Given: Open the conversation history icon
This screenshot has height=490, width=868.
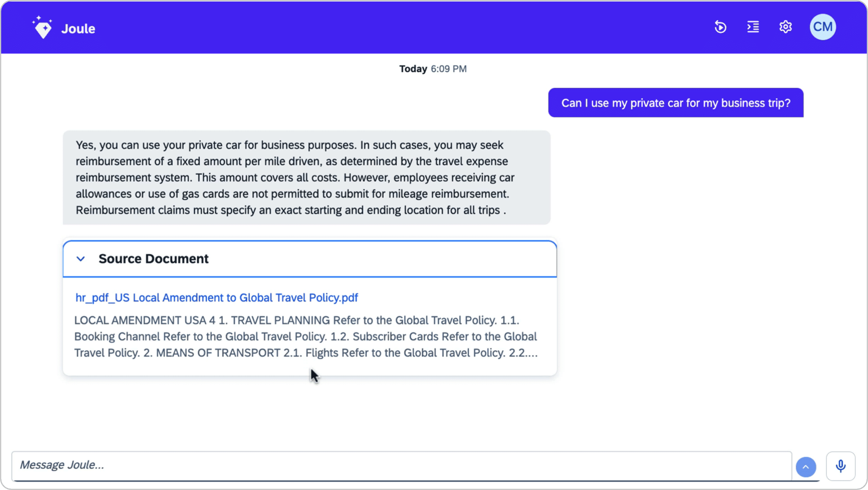Looking at the screenshot, I should (720, 27).
